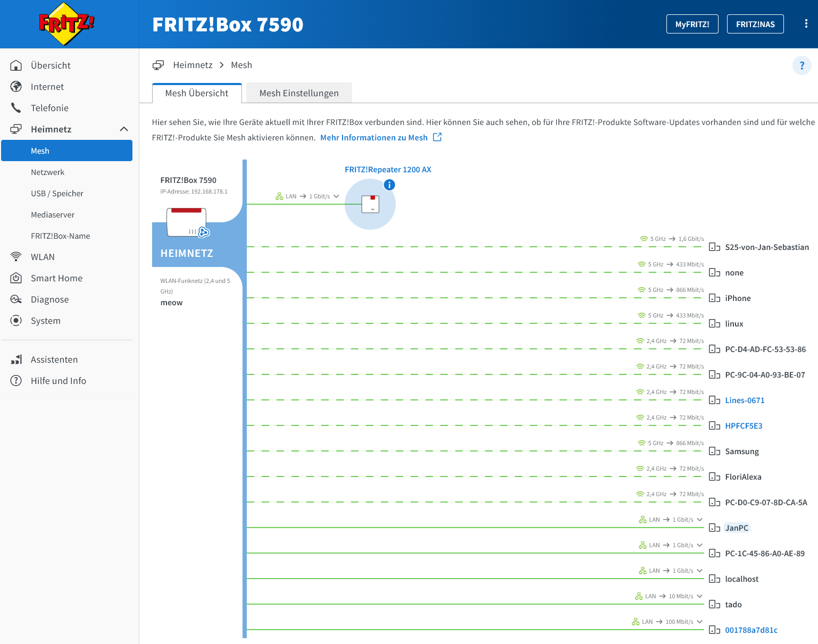Click the Heimnetz breadcrumb text

193,65
